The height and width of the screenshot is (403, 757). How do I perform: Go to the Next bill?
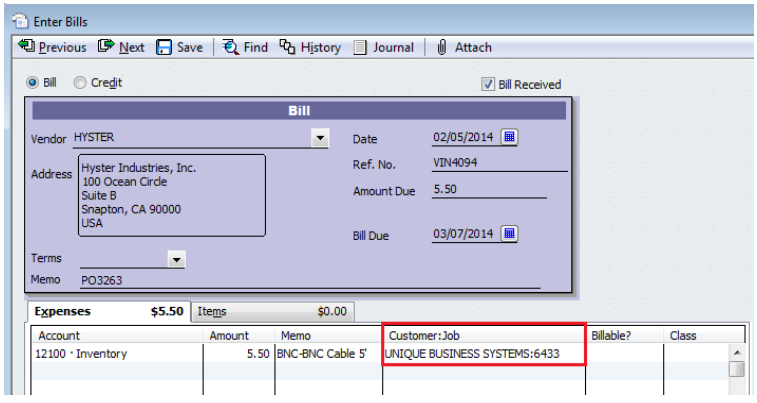[107, 47]
